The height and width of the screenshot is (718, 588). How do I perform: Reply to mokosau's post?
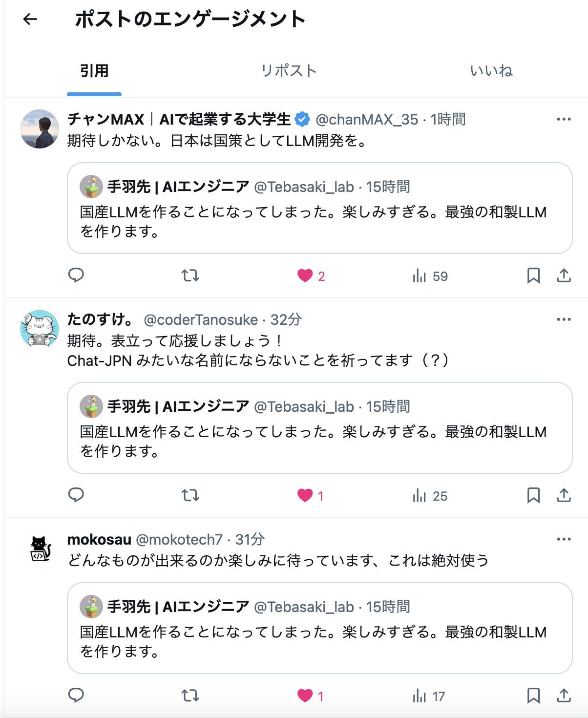click(x=76, y=695)
